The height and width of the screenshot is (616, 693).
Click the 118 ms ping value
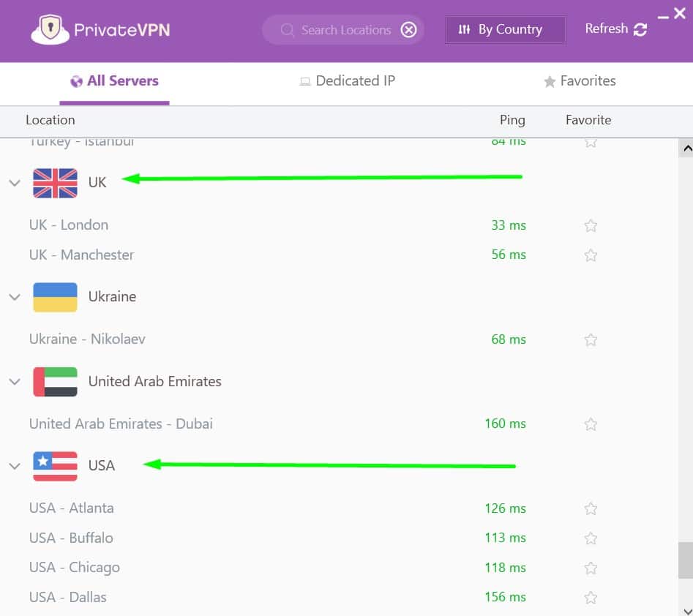(505, 568)
